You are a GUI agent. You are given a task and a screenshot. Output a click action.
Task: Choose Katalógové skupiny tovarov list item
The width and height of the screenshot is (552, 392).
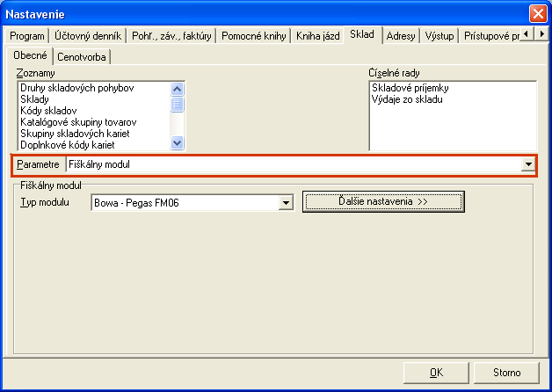coord(78,121)
